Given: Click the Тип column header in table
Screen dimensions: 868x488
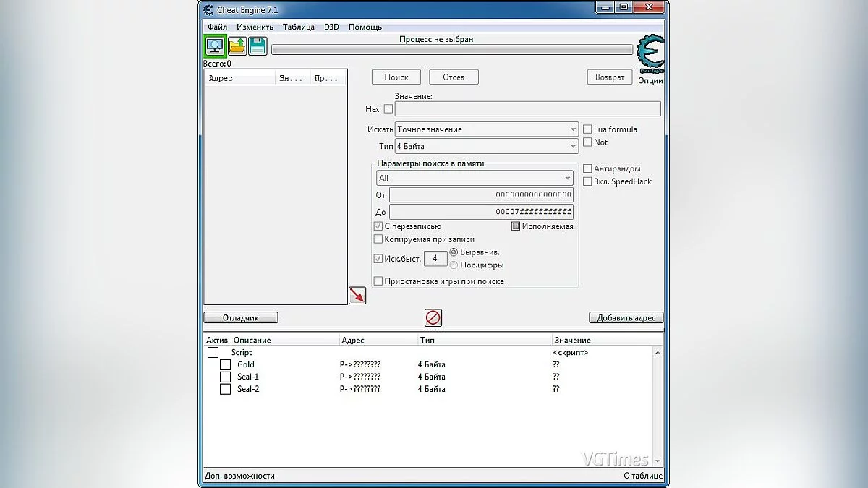Looking at the screenshot, I should point(484,340).
